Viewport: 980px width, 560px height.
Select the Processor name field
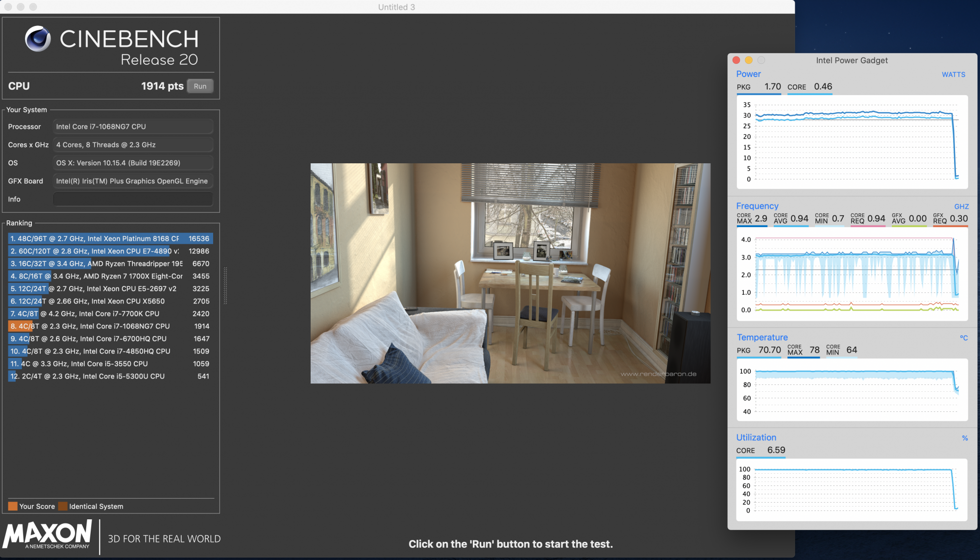(x=133, y=127)
